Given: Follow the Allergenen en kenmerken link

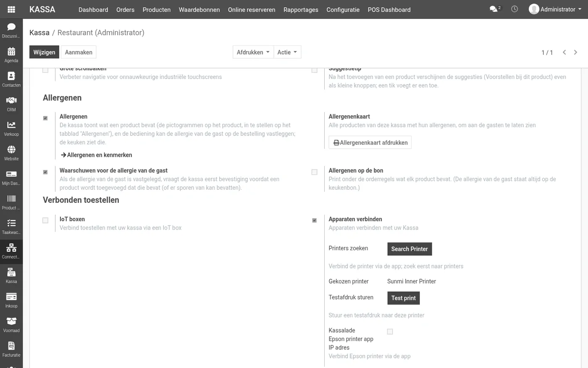Looking at the screenshot, I should (x=96, y=155).
